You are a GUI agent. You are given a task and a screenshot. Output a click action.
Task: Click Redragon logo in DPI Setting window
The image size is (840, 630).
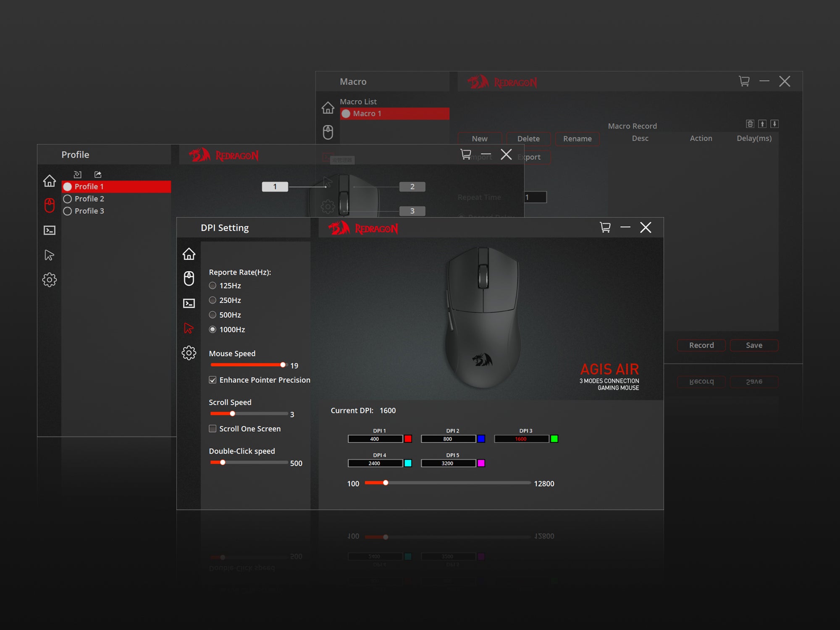(363, 228)
